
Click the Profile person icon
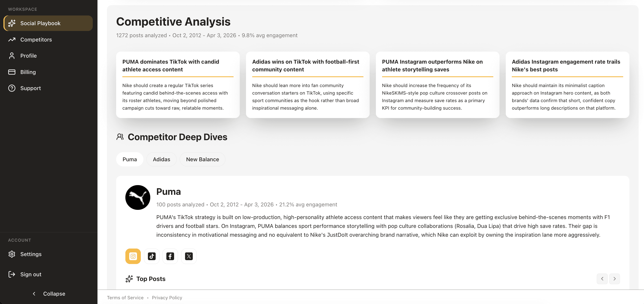coord(12,56)
